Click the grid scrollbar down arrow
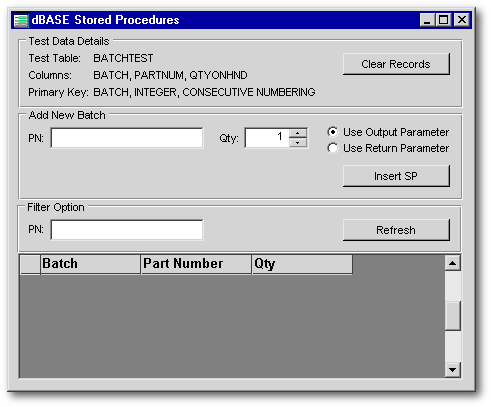Viewport: 491px width, 407px height. tap(453, 369)
